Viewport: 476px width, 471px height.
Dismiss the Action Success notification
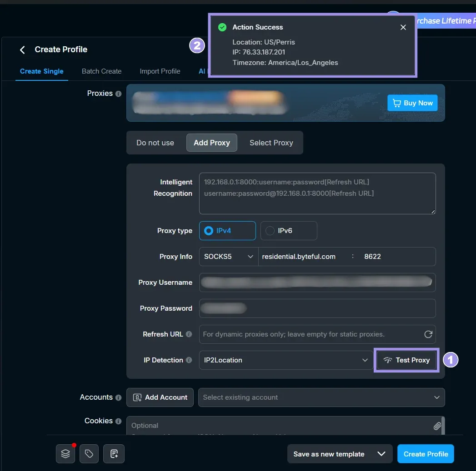tap(403, 27)
